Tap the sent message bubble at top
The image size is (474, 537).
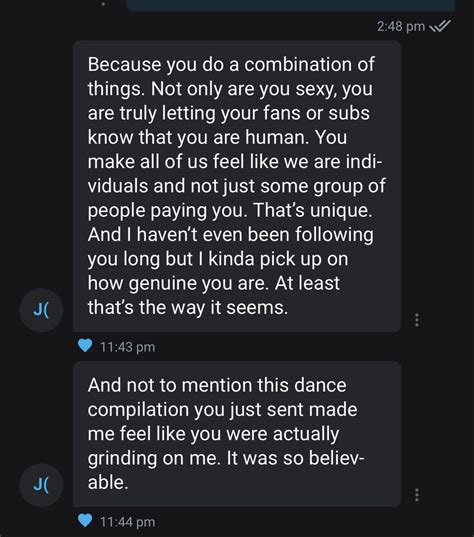(x=291, y=5)
